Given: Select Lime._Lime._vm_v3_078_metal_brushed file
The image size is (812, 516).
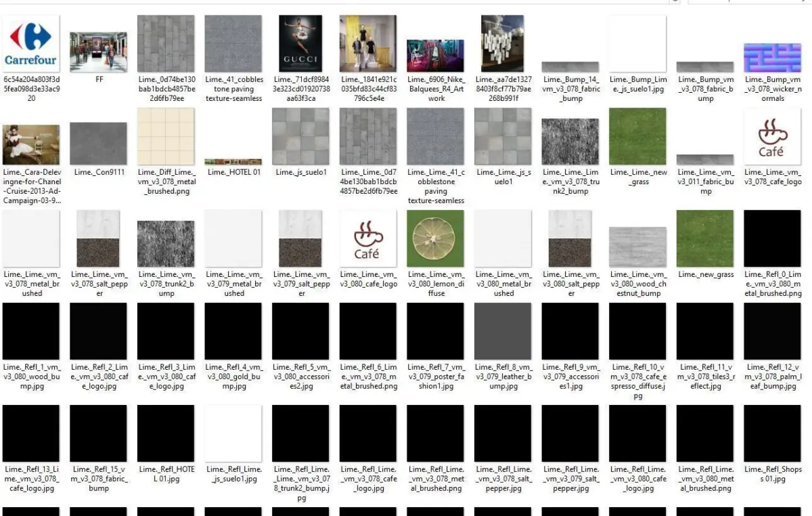Looking at the screenshot, I should (x=31, y=238).
